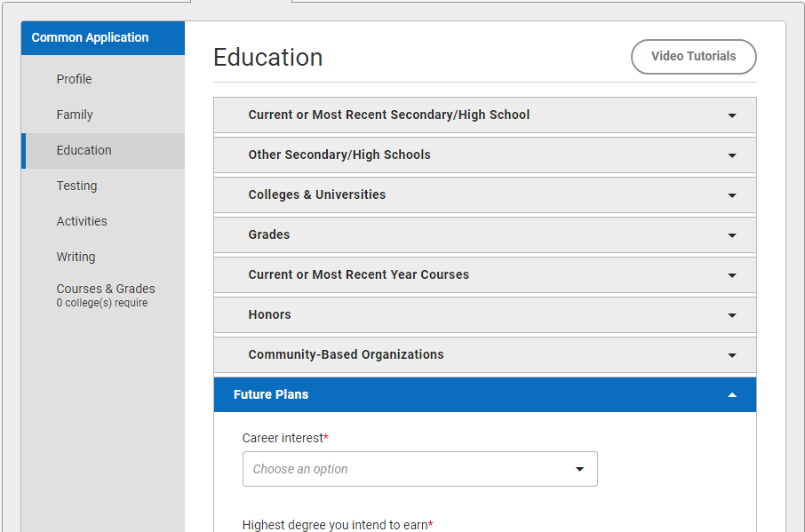
Task: Click the 'Career interest' field label
Action: 285,438
